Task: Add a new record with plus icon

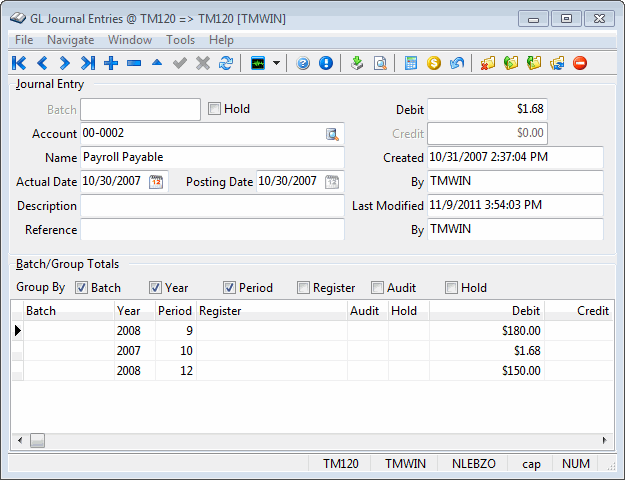Action: coord(111,63)
